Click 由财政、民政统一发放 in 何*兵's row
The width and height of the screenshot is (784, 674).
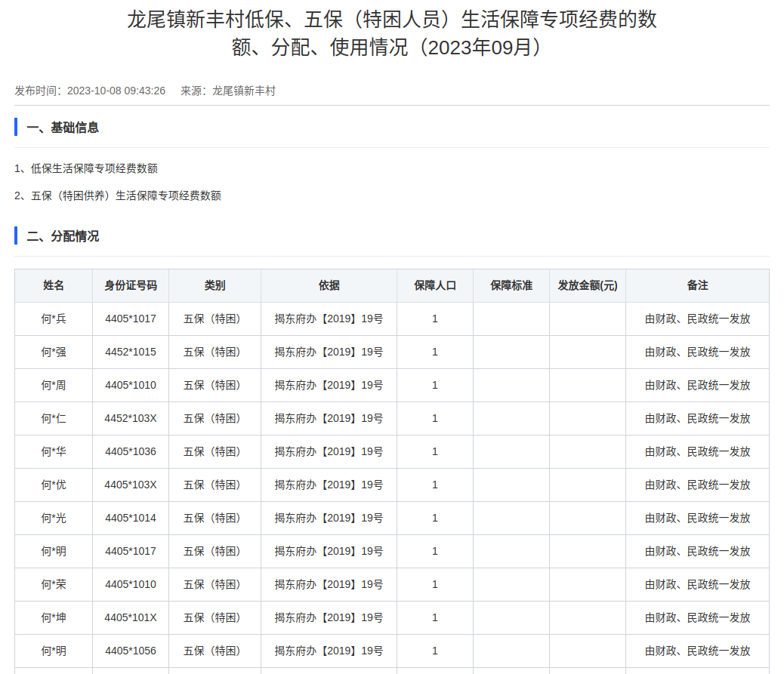pyautogui.click(x=697, y=319)
